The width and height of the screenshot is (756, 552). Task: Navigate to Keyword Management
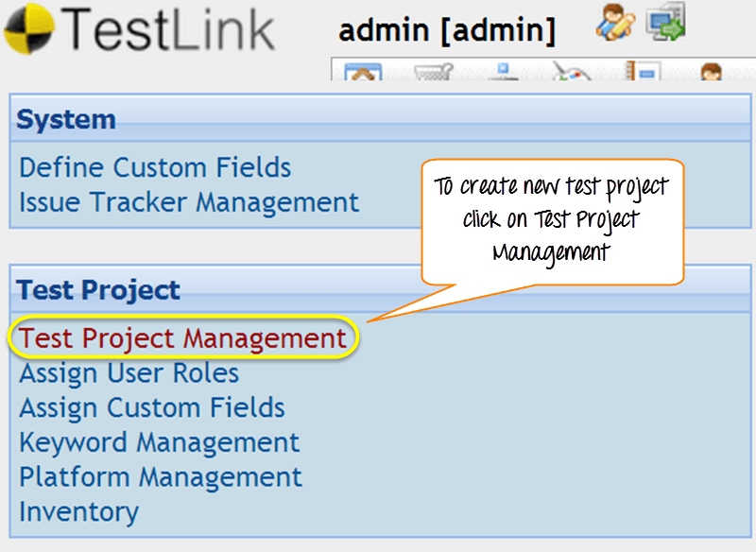coord(160,442)
